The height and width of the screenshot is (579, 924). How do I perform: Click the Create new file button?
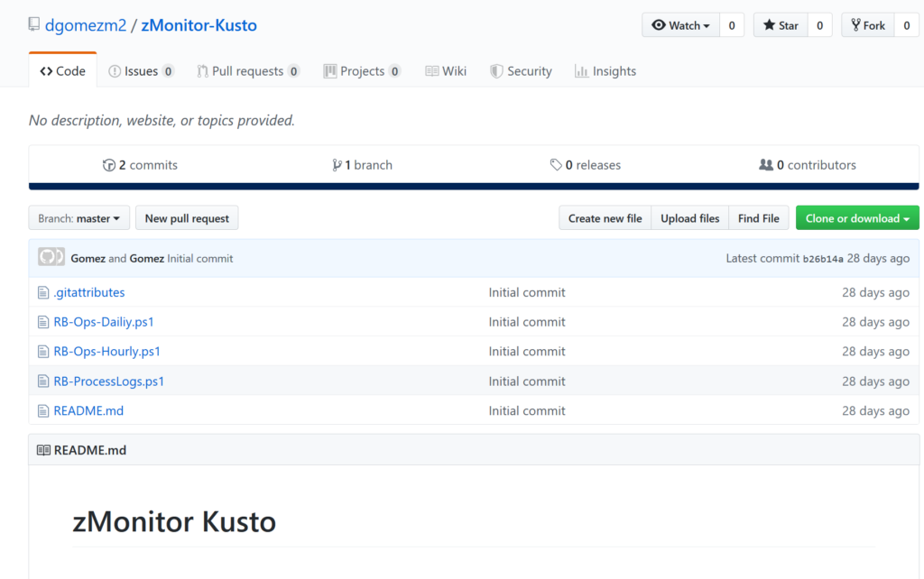pos(605,218)
